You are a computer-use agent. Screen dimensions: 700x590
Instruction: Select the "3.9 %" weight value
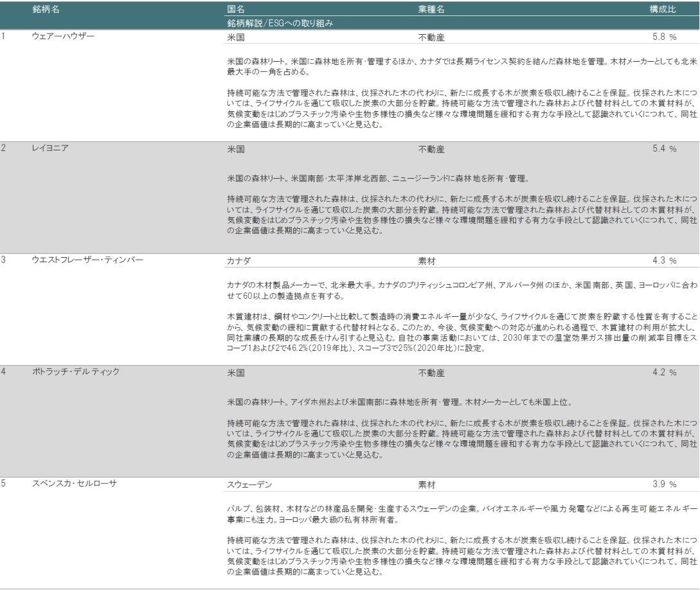tap(664, 484)
